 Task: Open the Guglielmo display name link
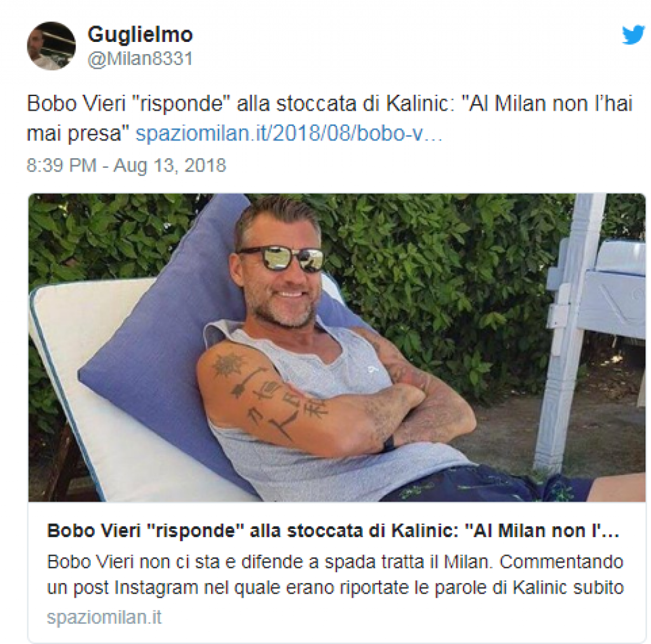tap(140, 34)
